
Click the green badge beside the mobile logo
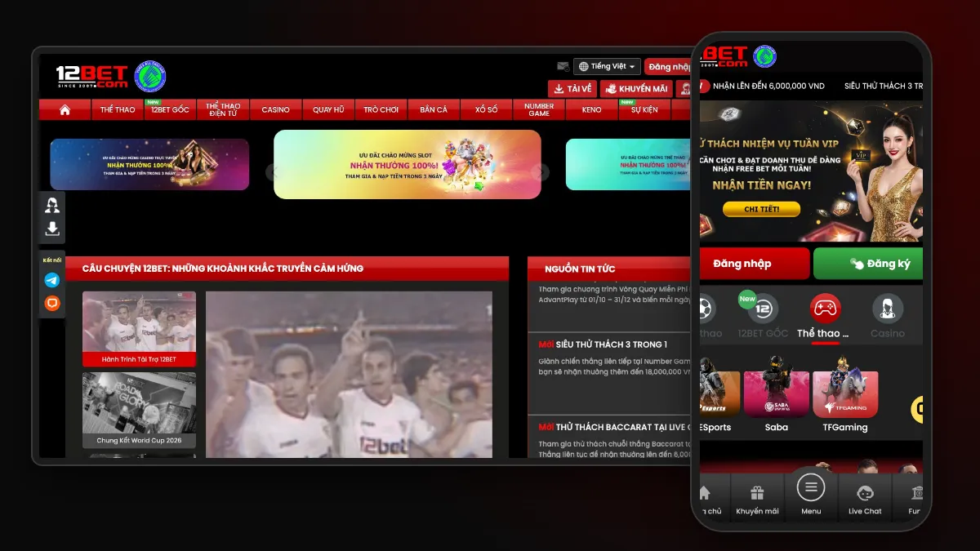[764, 56]
